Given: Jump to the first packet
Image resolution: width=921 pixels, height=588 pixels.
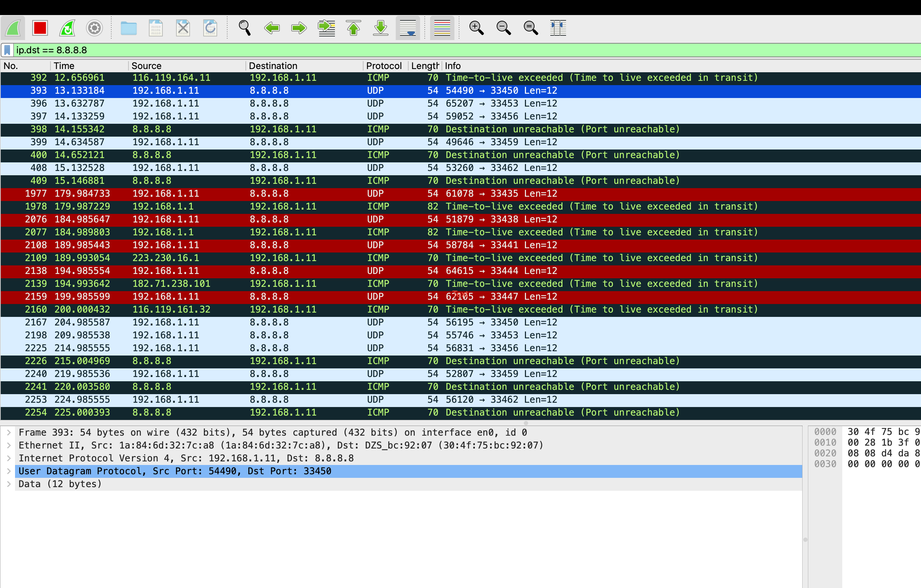Looking at the screenshot, I should tap(354, 28).
